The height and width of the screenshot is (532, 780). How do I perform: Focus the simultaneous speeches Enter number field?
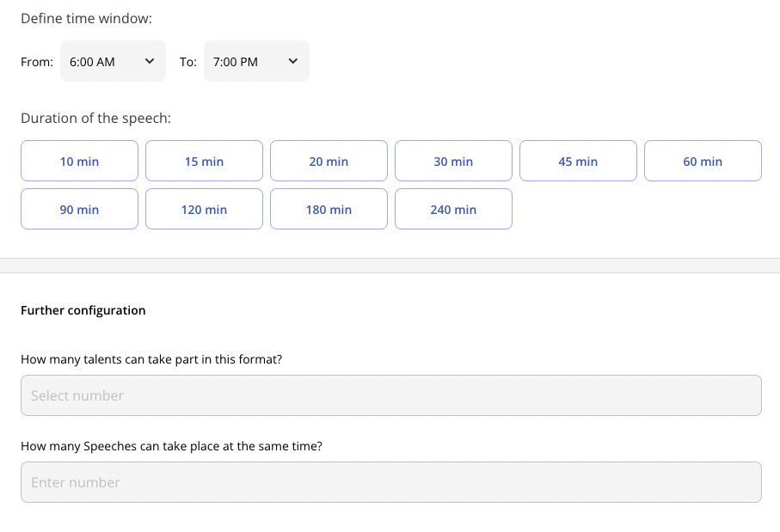(391, 482)
